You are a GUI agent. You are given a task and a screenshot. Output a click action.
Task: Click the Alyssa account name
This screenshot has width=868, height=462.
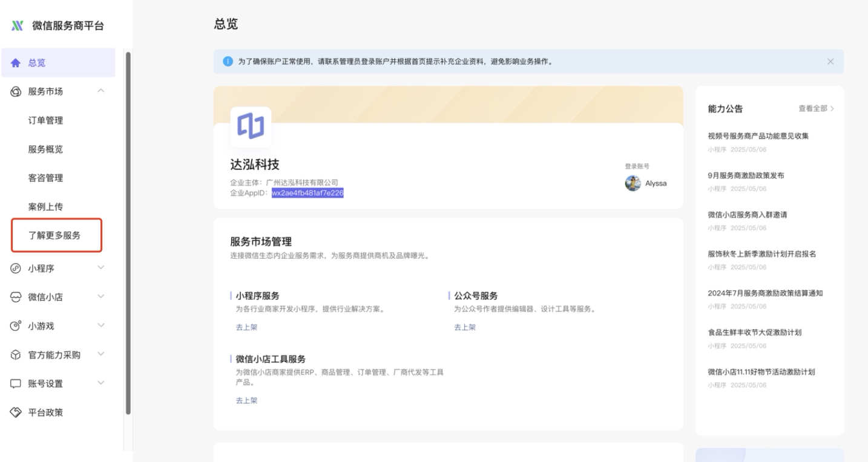point(656,184)
